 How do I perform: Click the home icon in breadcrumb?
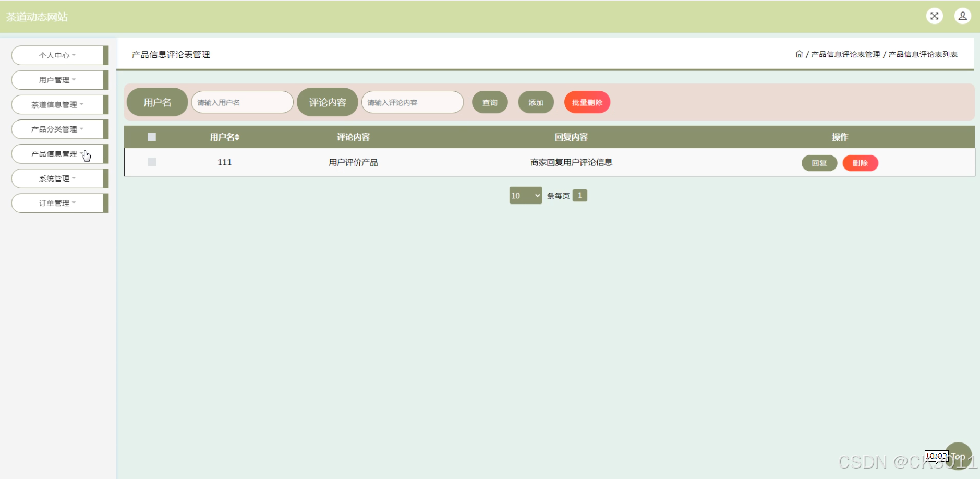tap(798, 54)
